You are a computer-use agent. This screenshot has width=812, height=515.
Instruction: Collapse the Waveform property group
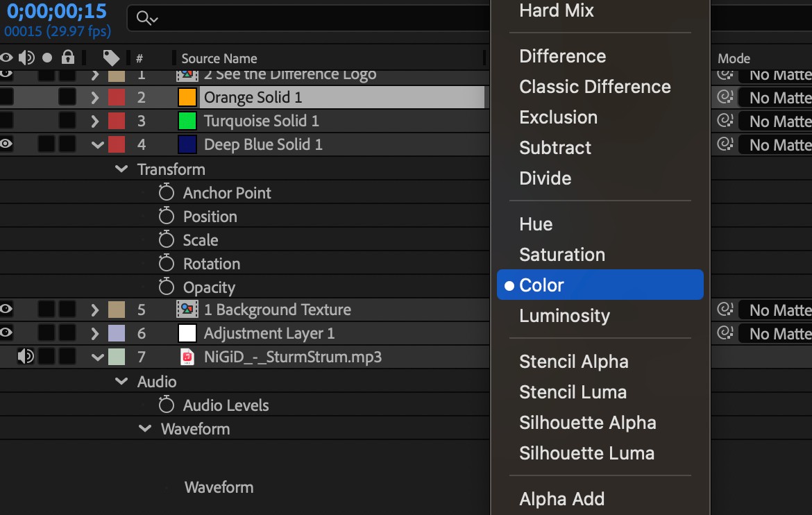(x=145, y=429)
